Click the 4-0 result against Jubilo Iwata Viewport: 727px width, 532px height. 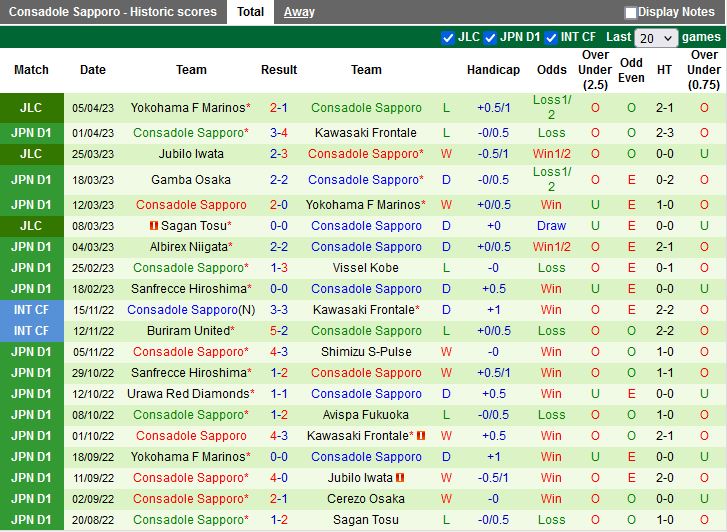pos(279,478)
